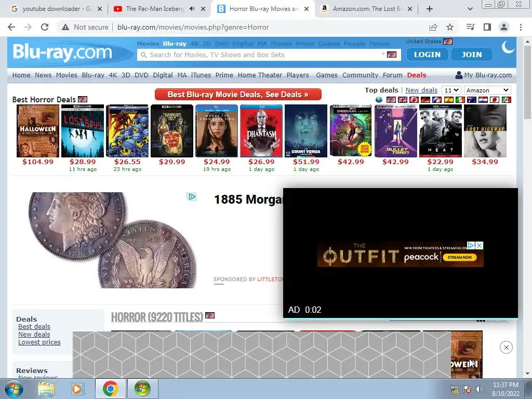Click the JOIN button
This screenshot has width=532, height=399.
click(x=472, y=55)
